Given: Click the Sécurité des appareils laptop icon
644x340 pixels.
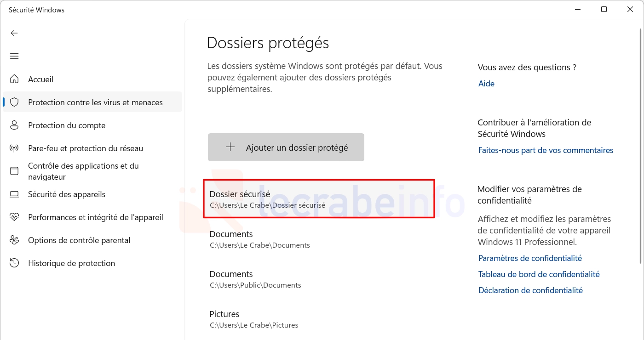Looking at the screenshot, I should pos(14,194).
